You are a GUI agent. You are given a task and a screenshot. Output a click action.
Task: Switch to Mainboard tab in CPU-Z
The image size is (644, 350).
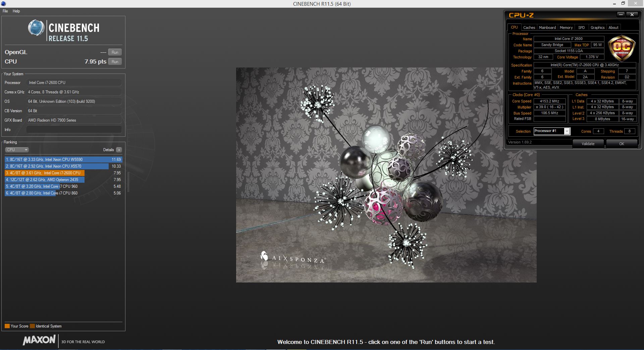coord(547,28)
